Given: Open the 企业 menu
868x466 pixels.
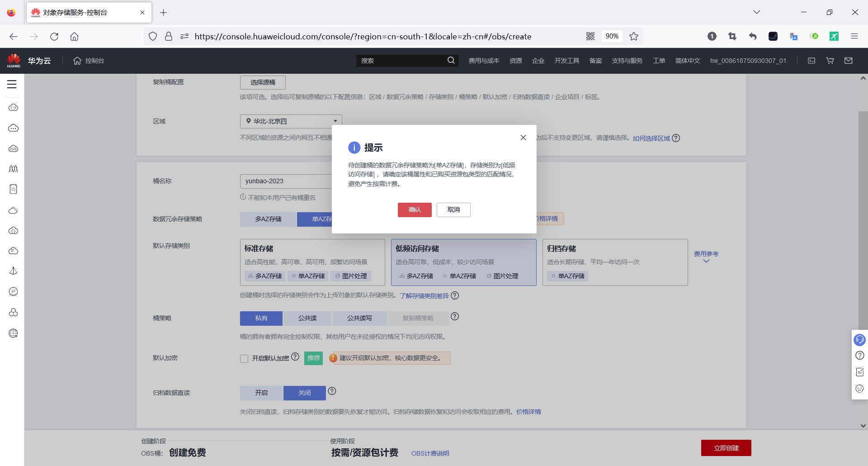Looking at the screenshot, I should [x=538, y=61].
